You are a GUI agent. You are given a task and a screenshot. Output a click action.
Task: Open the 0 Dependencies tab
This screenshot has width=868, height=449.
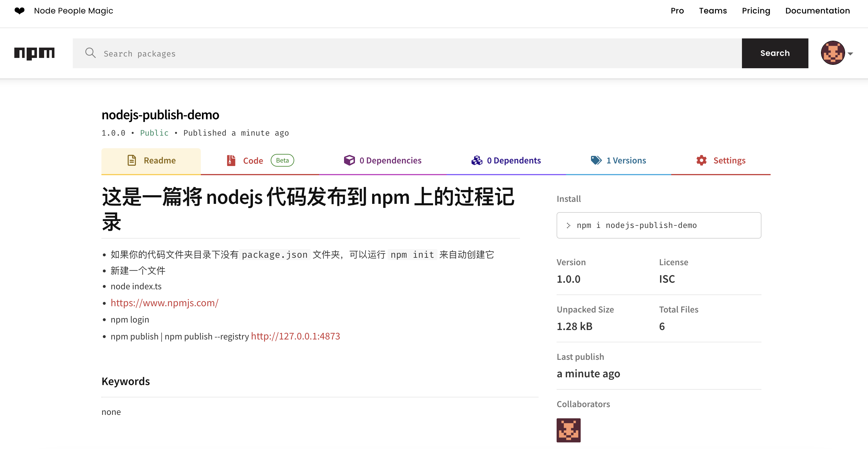point(382,161)
